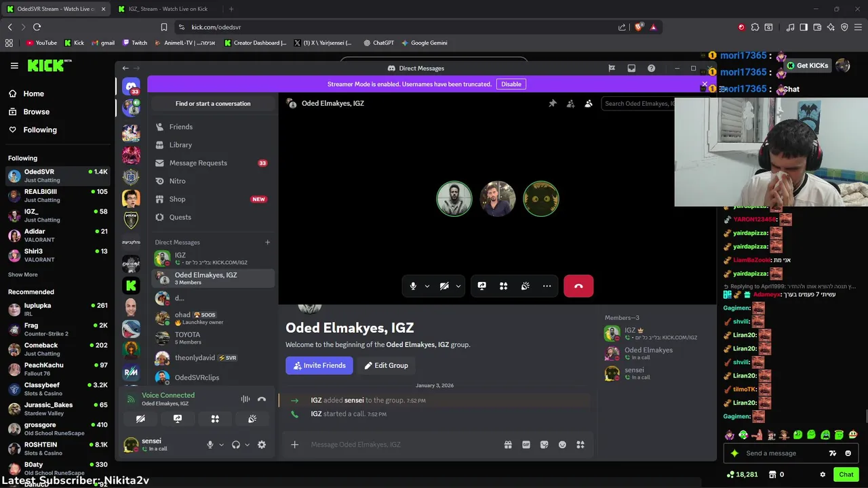This screenshot has height=488, width=868.
Task: Open Brave main menu hamburger
Action: [858, 27]
